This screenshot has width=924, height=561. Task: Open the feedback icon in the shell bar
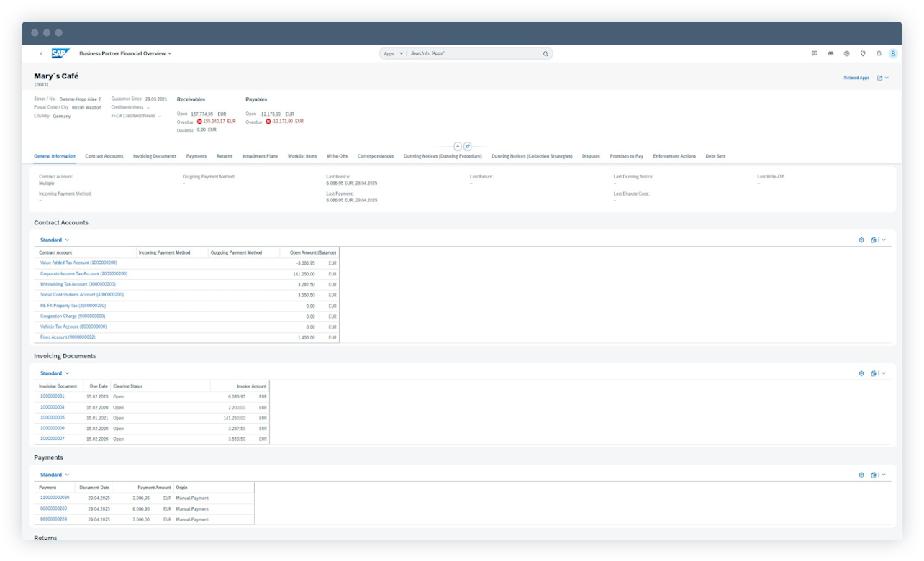pyautogui.click(x=815, y=53)
